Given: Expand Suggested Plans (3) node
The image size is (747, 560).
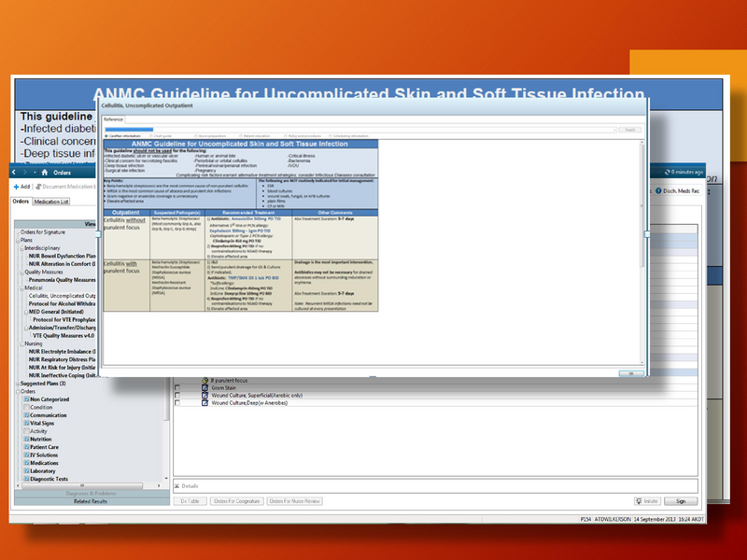Looking at the screenshot, I should 18,384.
